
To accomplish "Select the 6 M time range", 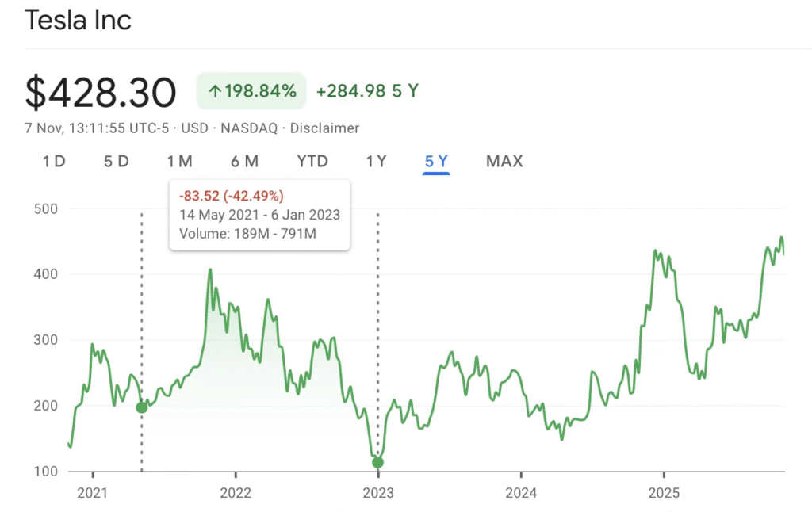I will (x=244, y=162).
